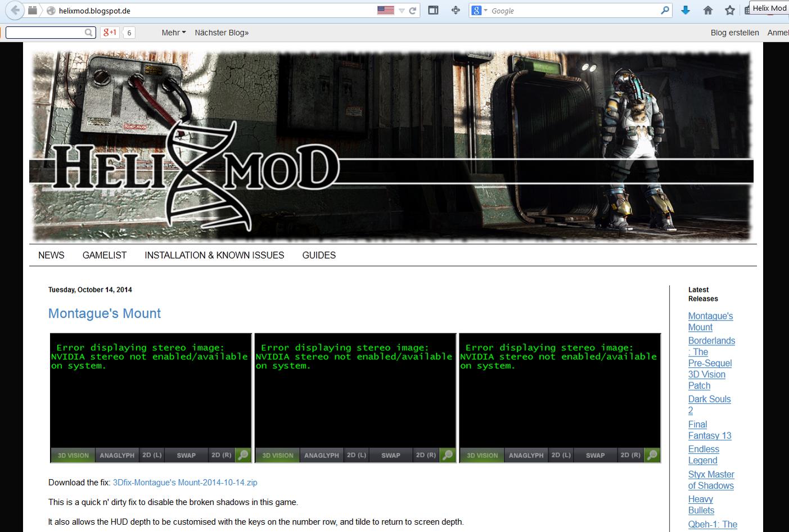Reload the page with the refresh icon

pos(413,11)
